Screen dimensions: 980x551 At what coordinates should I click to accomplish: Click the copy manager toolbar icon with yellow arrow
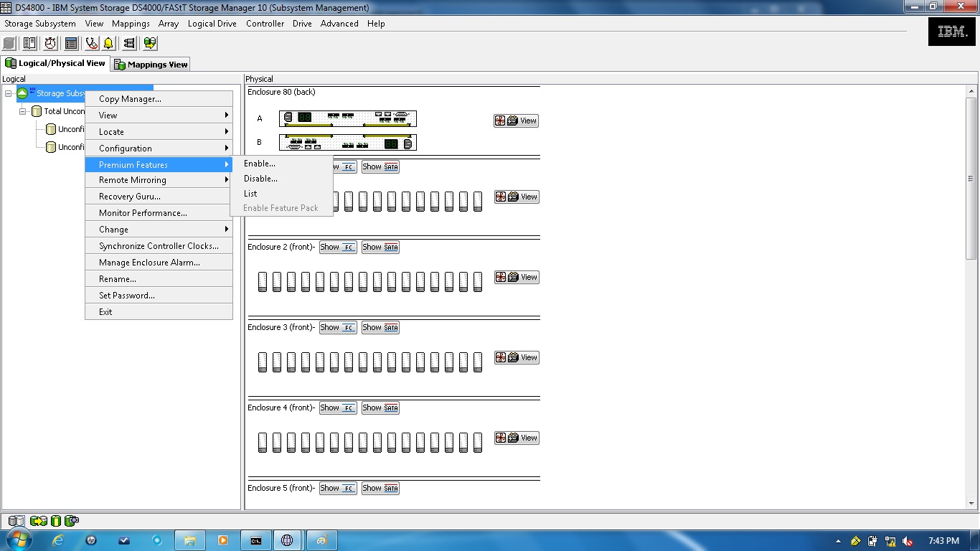(x=150, y=43)
